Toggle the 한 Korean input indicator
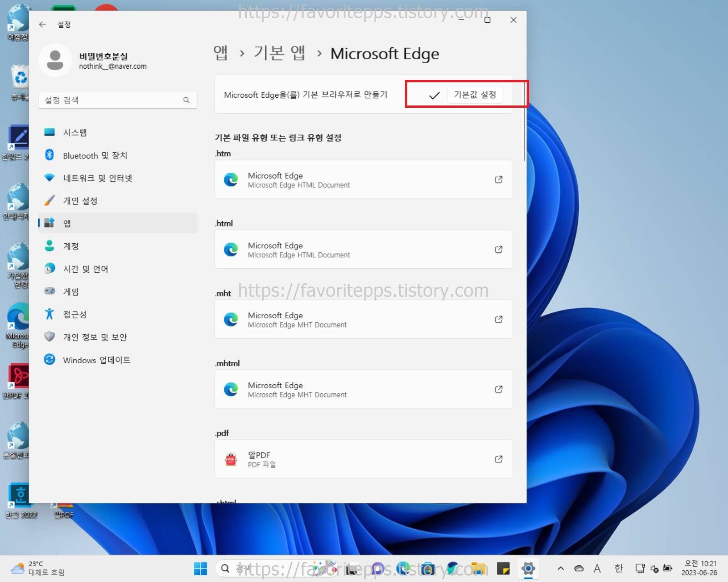 [618, 568]
